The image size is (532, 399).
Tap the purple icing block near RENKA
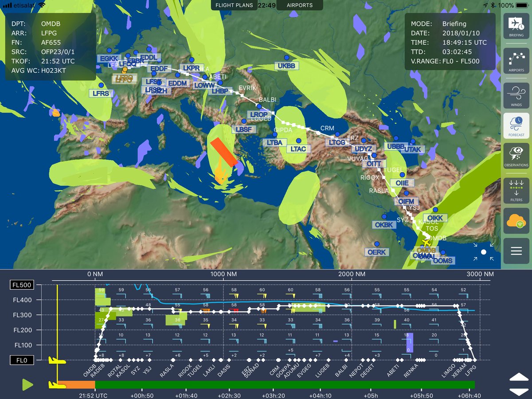[410, 343]
